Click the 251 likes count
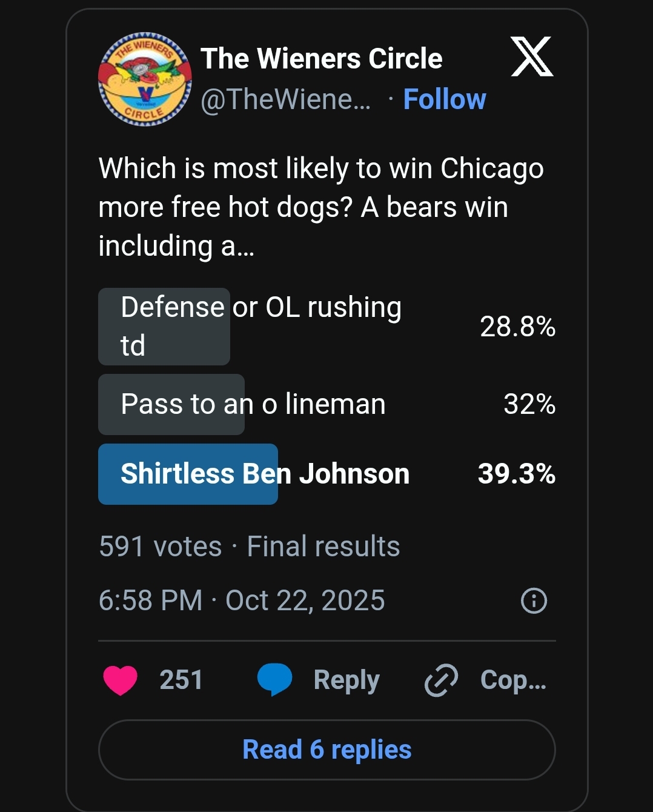Image resolution: width=653 pixels, height=812 pixels. [181, 680]
